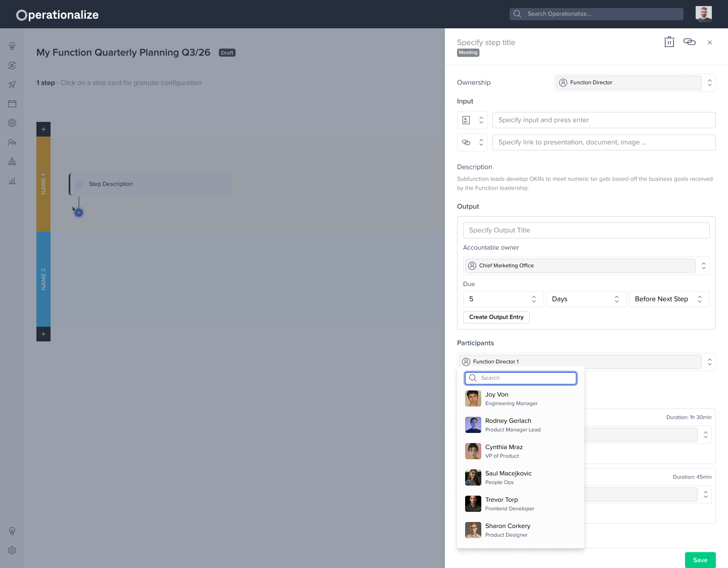Viewport: 728px width, 568px height.
Task: Click blue plus to add step below
Action: click(79, 212)
